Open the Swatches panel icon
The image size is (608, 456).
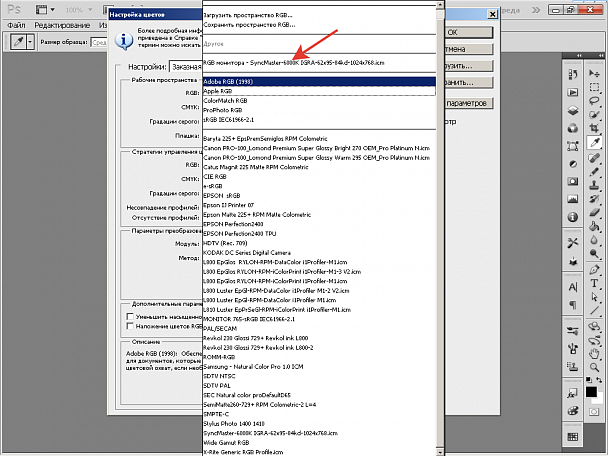tap(573, 437)
